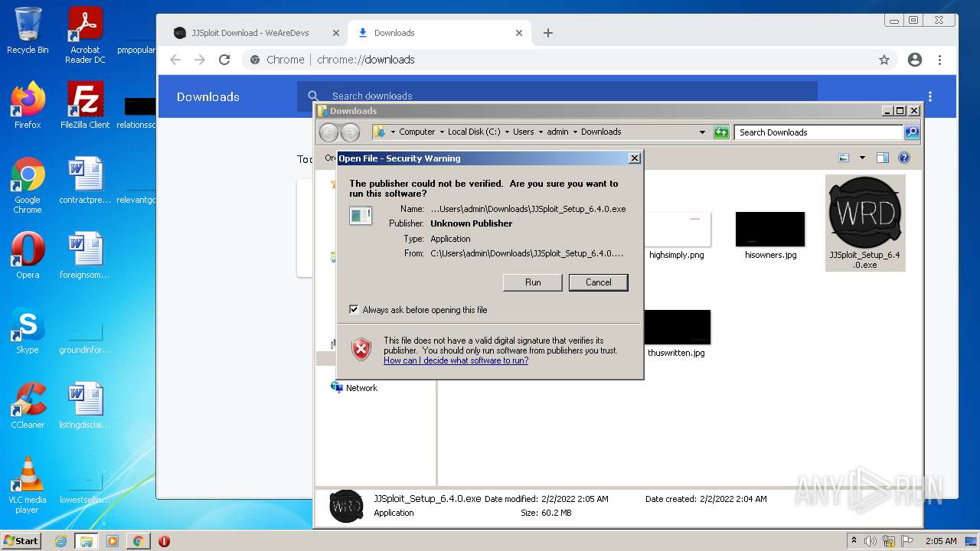Click Explorer Back navigation button
980x551 pixels.
click(328, 132)
